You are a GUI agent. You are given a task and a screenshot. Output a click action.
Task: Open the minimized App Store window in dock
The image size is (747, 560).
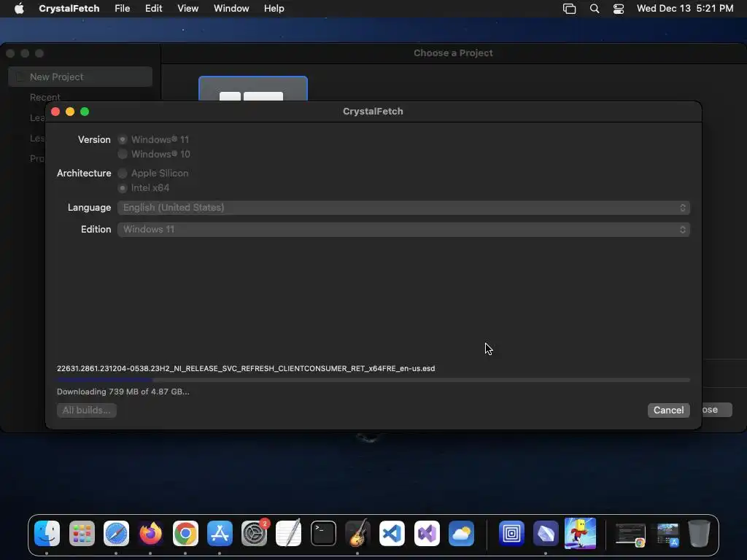[668, 534]
